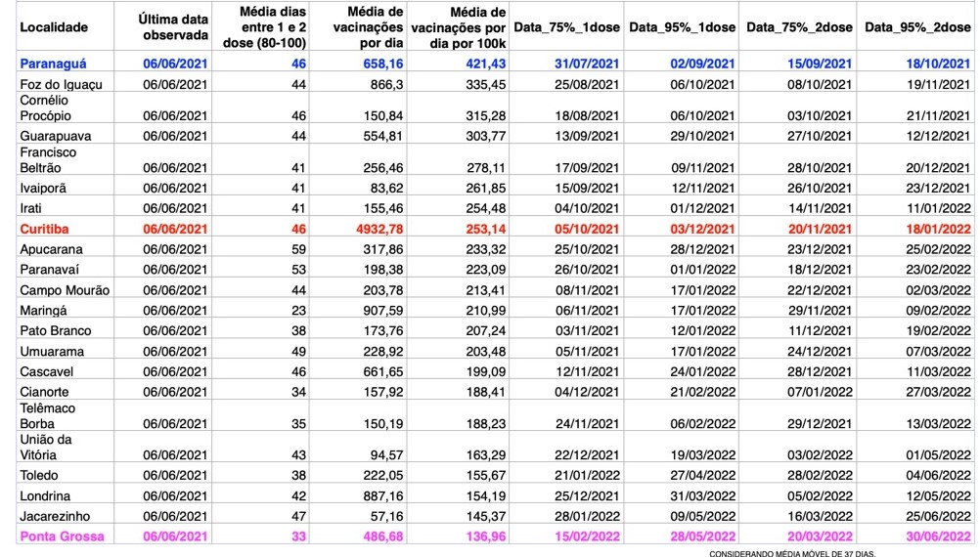Click the Média dias entre 1 e 2 dose header

coord(264,27)
